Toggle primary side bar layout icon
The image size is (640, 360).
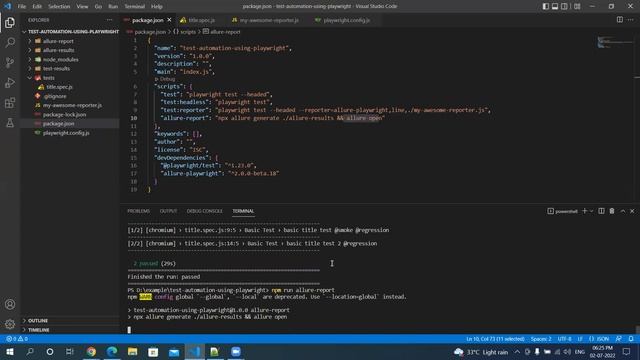(x=546, y=6)
